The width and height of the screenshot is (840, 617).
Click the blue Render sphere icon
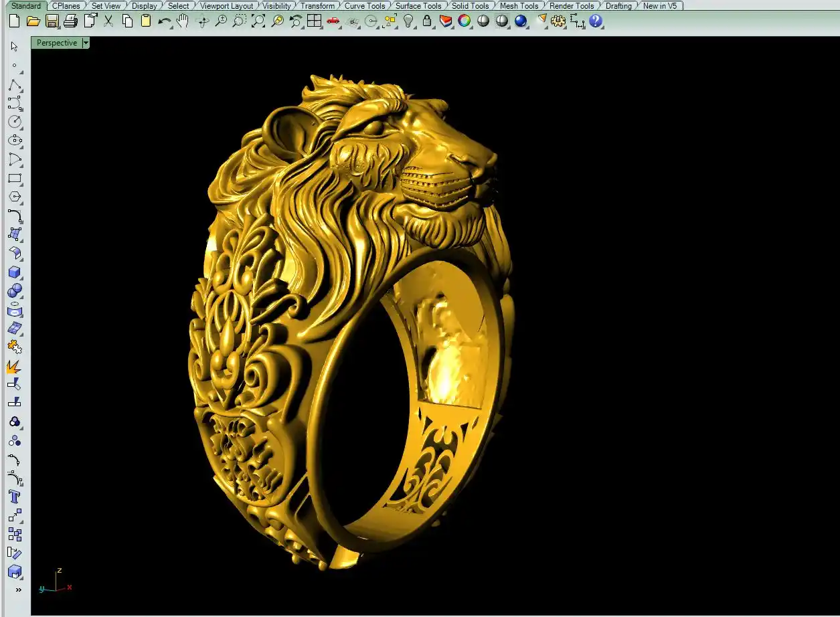521,21
